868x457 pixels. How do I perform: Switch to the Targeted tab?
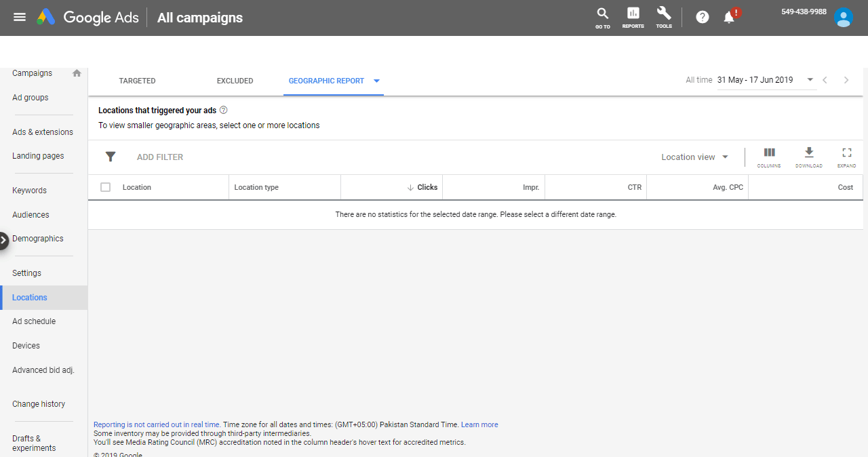pyautogui.click(x=137, y=81)
